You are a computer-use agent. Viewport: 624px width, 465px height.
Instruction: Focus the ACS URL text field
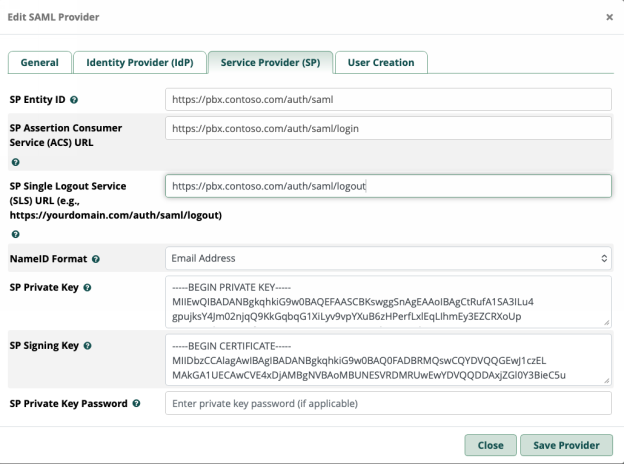[x=388, y=128]
